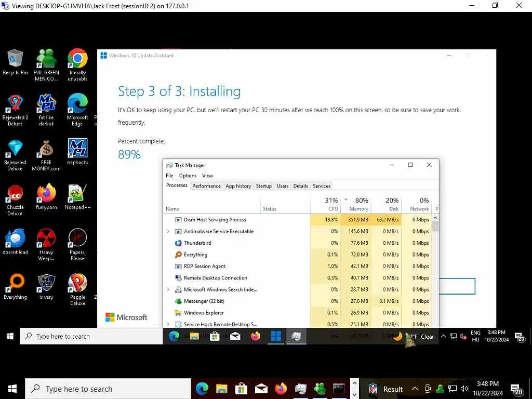This screenshot has height=399, width=532.
Task: Select the Messenger (32 bit) process row
Action: tap(298, 301)
